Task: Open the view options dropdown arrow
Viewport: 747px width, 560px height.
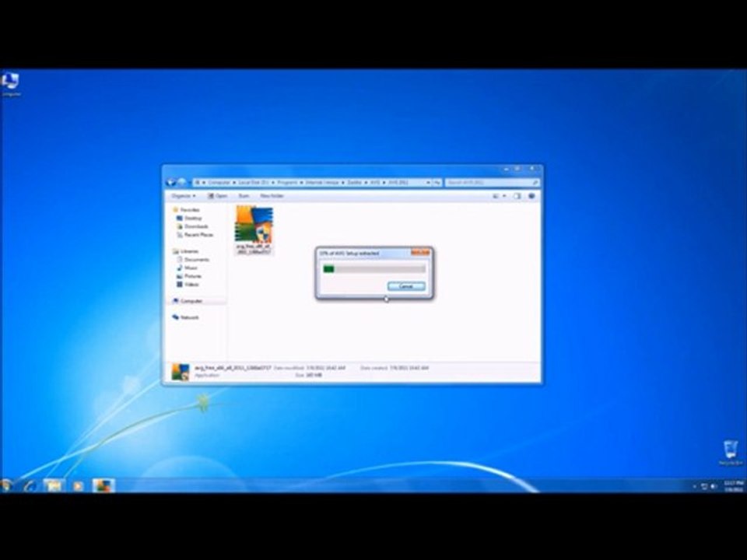Action: (504, 196)
